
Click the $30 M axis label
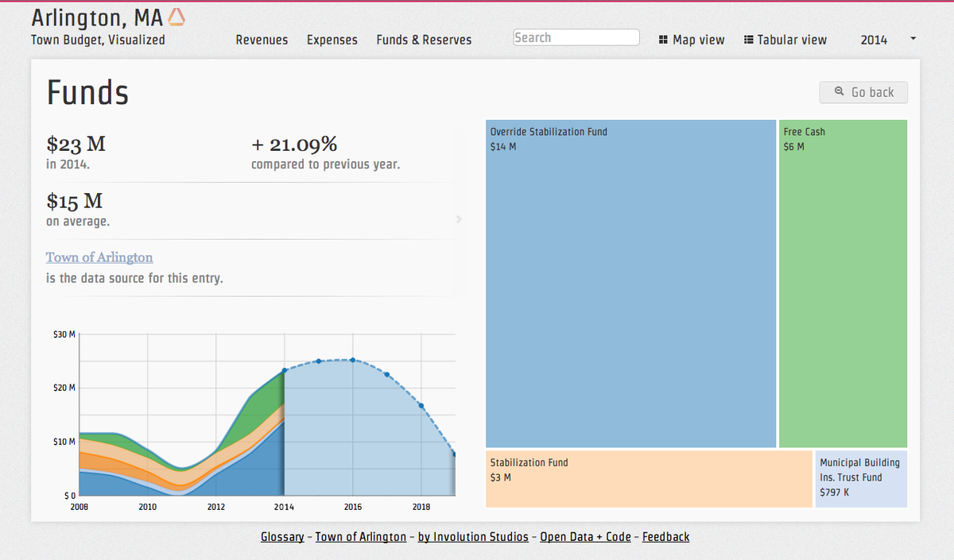click(x=64, y=334)
